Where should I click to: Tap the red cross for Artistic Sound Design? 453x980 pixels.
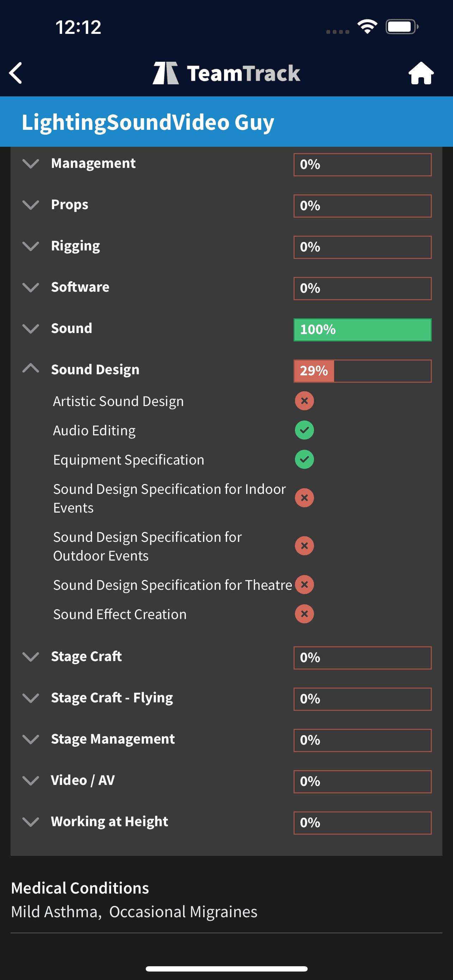coord(304,401)
